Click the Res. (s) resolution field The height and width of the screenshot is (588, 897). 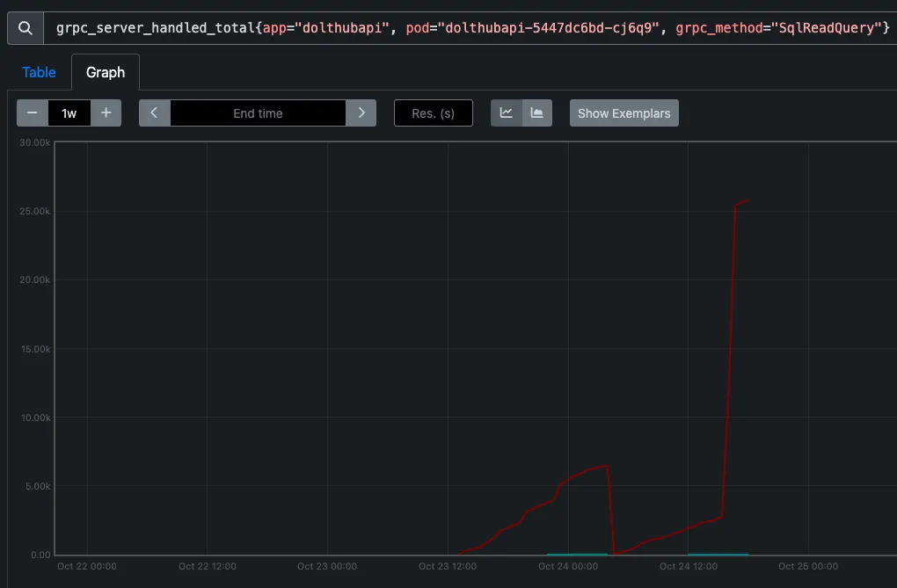coord(433,113)
